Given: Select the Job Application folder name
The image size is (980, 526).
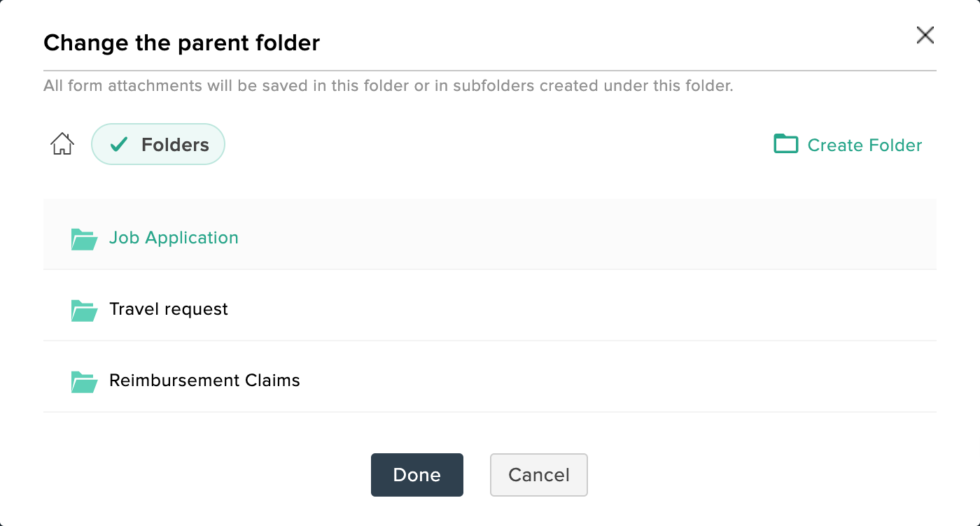Looking at the screenshot, I should pos(174,238).
